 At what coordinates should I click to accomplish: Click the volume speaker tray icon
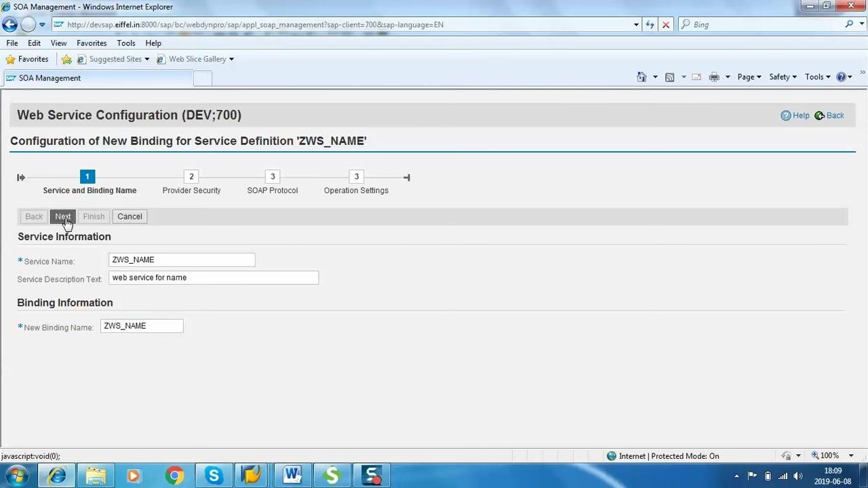tap(797, 476)
